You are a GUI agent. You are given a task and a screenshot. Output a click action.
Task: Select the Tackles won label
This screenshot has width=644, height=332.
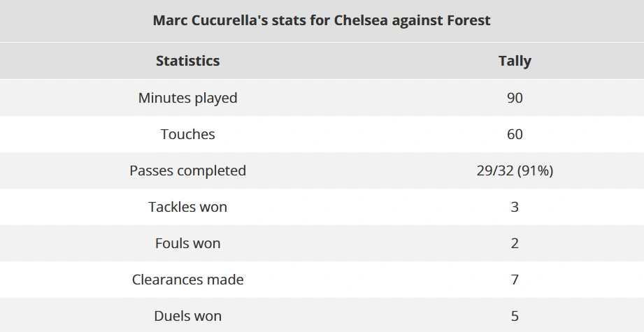pyautogui.click(x=187, y=207)
